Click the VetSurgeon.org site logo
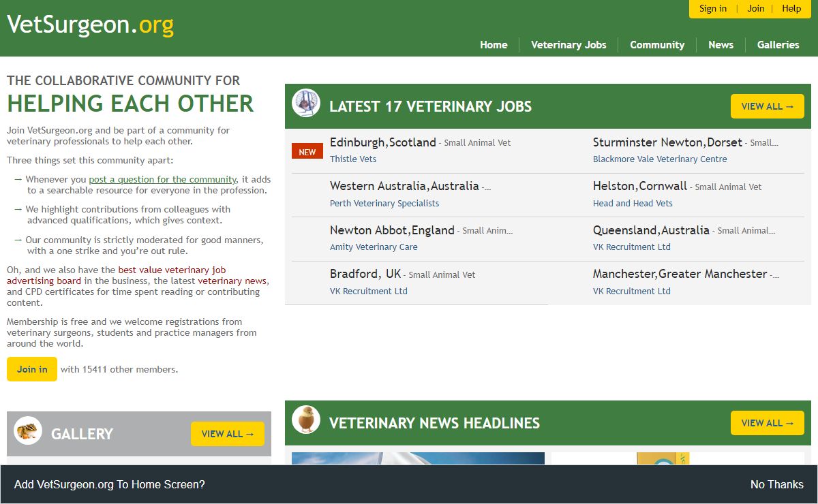Image resolution: width=818 pixels, height=504 pixels. (x=90, y=25)
